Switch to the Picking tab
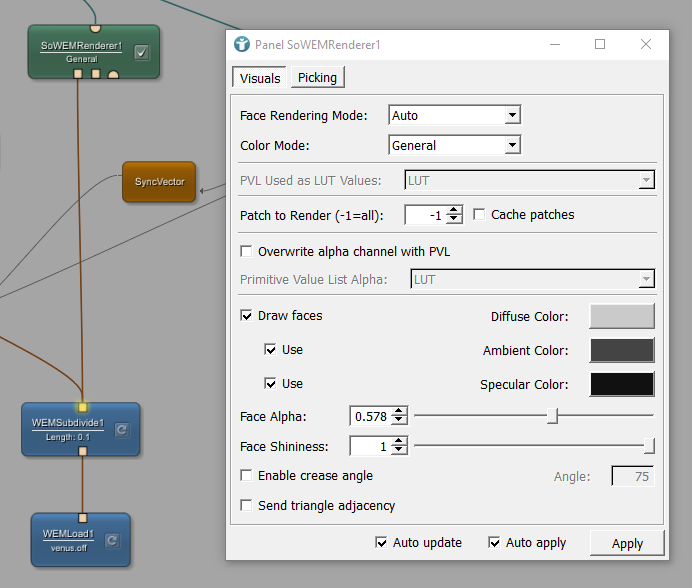This screenshot has width=692, height=588. click(317, 78)
